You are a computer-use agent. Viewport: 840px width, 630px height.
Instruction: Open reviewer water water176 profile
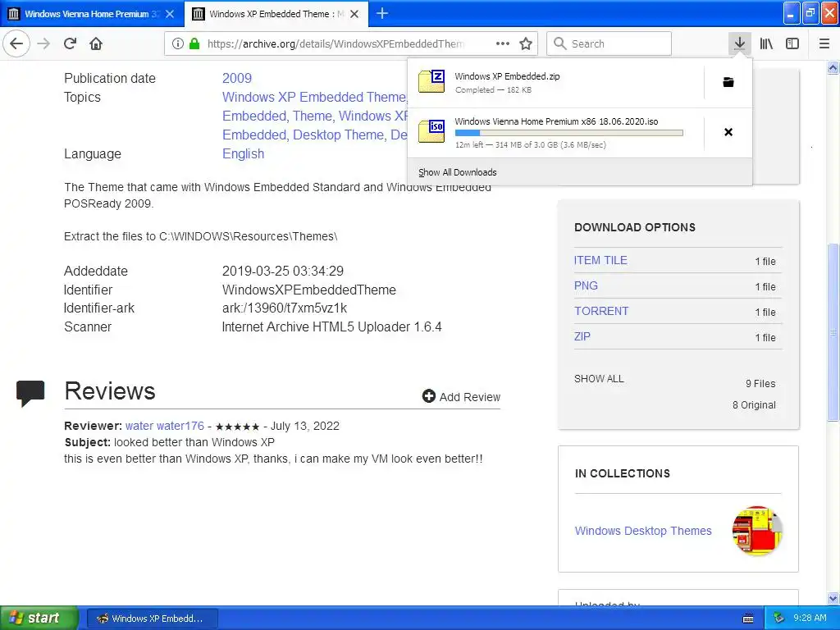(164, 426)
